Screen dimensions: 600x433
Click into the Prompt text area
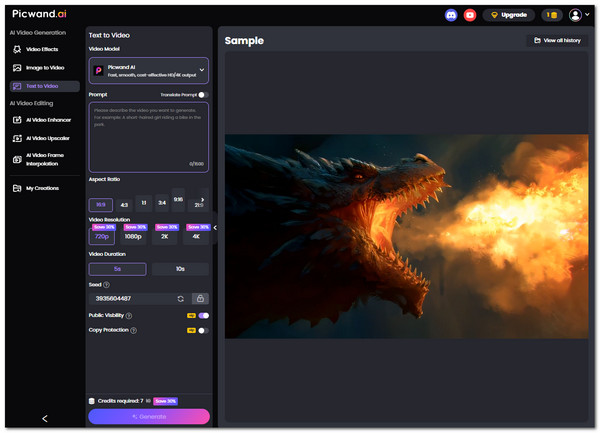(149, 135)
